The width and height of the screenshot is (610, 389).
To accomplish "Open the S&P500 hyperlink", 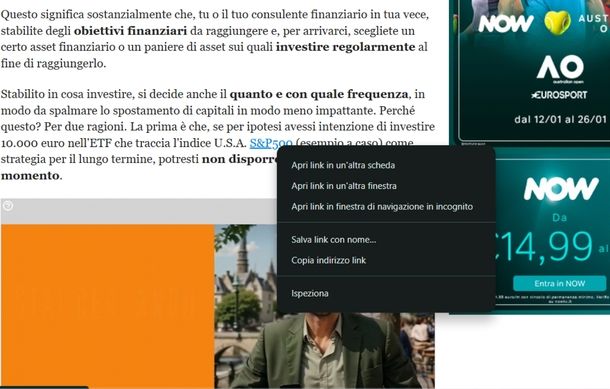I will tap(271, 143).
